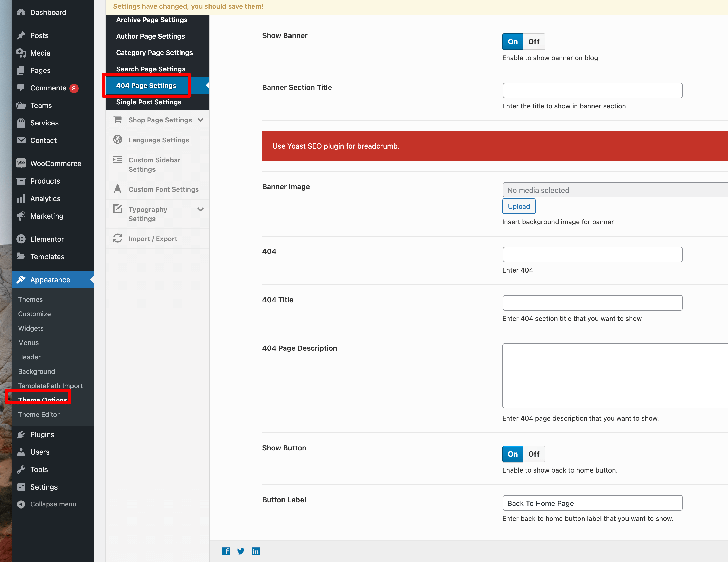Viewport: 728px width, 562px height.
Task: Click the Facebook icon in footer
Action: tap(226, 551)
